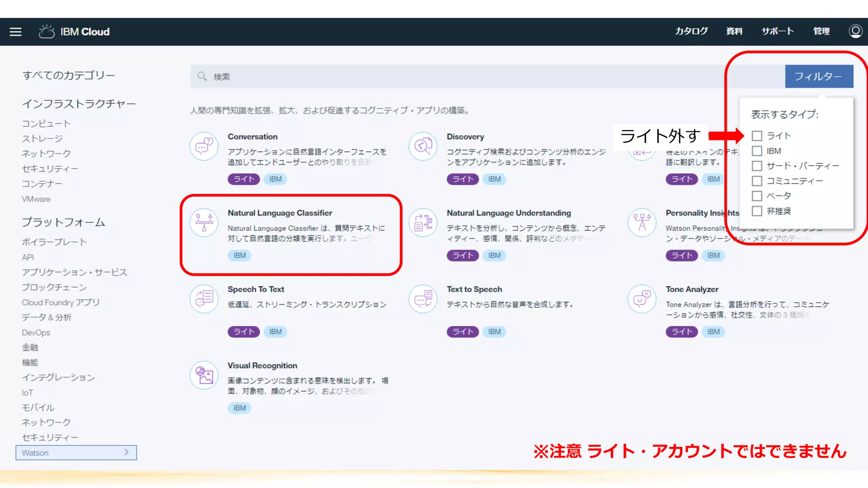Screen dimensions: 868x488
Task: Click the Discovery service icon
Action: coord(423,146)
